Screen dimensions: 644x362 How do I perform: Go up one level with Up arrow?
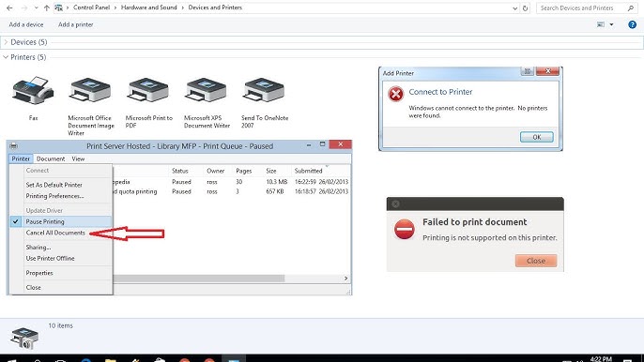pyautogui.click(x=46, y=8)
